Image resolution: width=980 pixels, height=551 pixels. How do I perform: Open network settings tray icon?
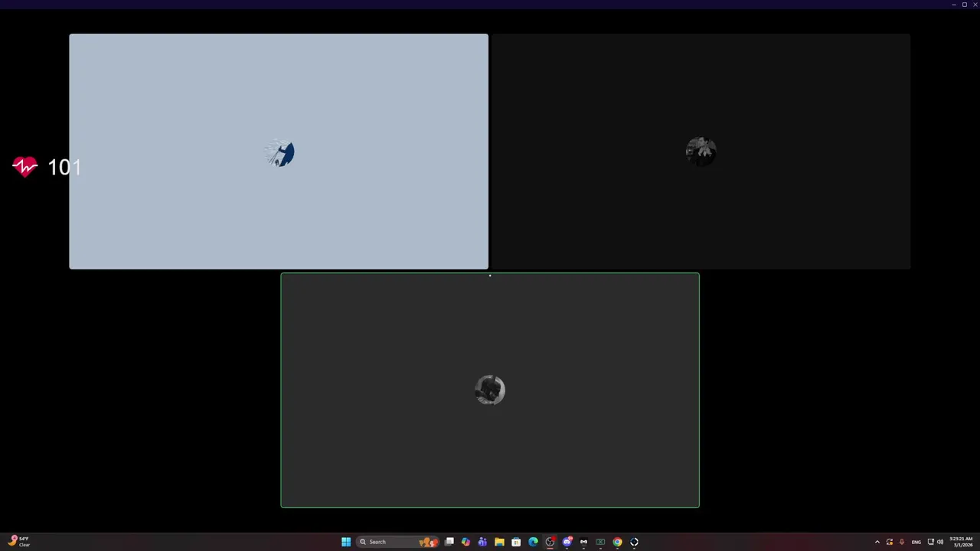click(931, 542)
